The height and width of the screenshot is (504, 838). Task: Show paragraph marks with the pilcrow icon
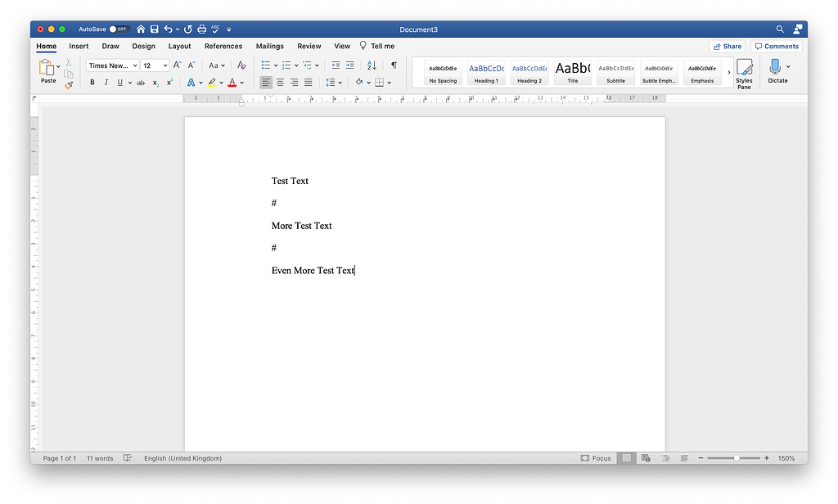(394, 65)
